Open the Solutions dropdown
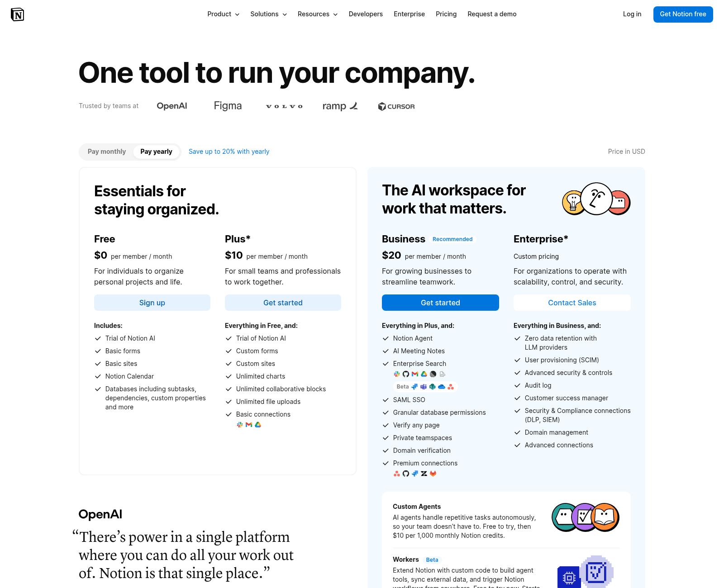 click(269, 14)
